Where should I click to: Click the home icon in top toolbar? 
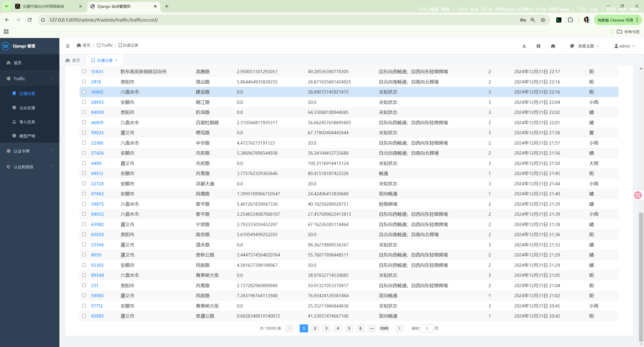[x=553, y=46]
